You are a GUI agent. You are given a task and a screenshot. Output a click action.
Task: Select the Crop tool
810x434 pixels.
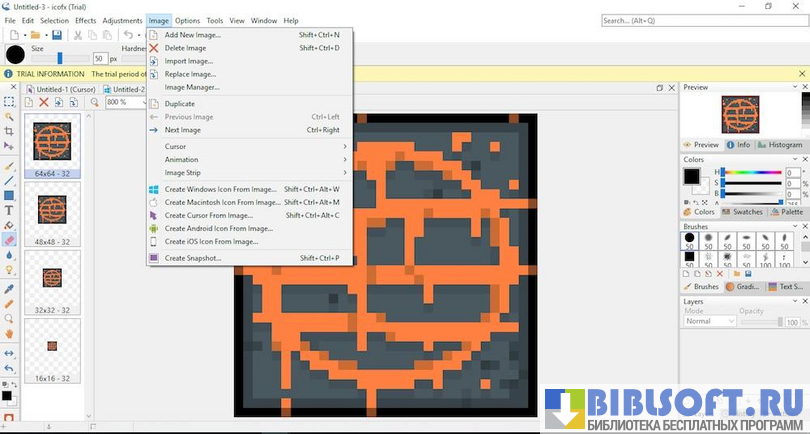9,131
